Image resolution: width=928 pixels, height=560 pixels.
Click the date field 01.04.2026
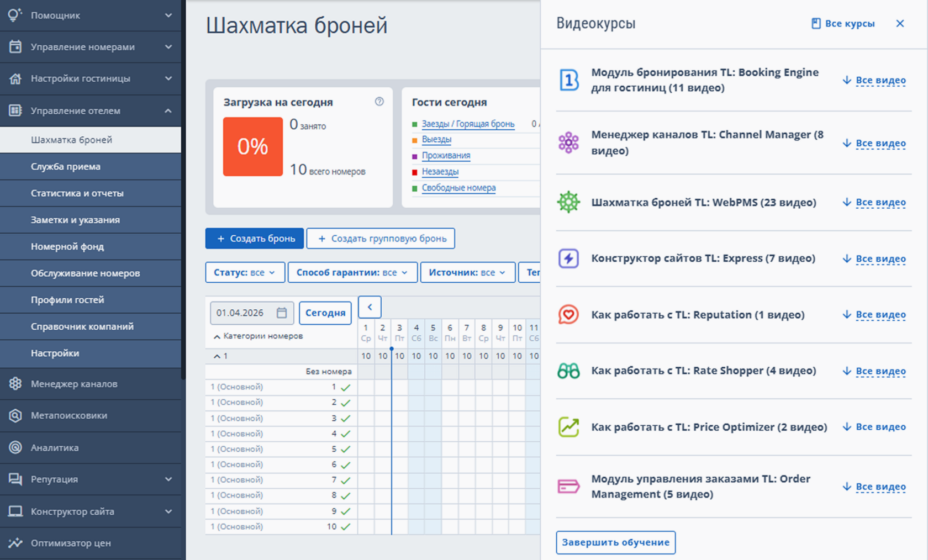[x=251, y=313]
